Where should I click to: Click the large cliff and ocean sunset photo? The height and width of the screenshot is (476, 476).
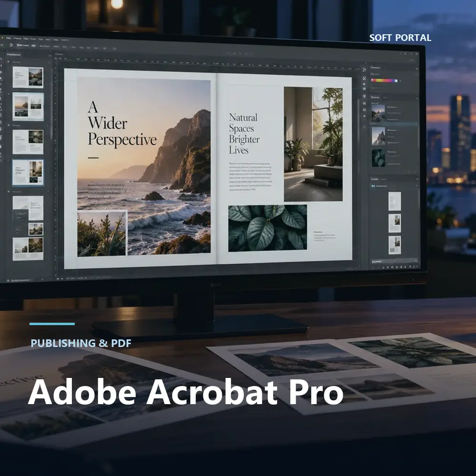coord(144,167)
